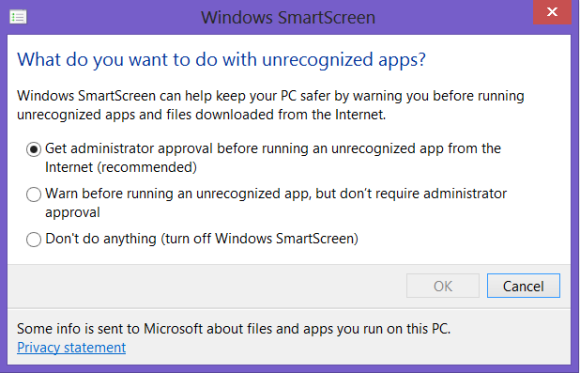Image resolution: width=580 pixels, height=373 pixels.
Task: Click the Some info is sent to Microsoft text
Action: click(x=234, y=329)
